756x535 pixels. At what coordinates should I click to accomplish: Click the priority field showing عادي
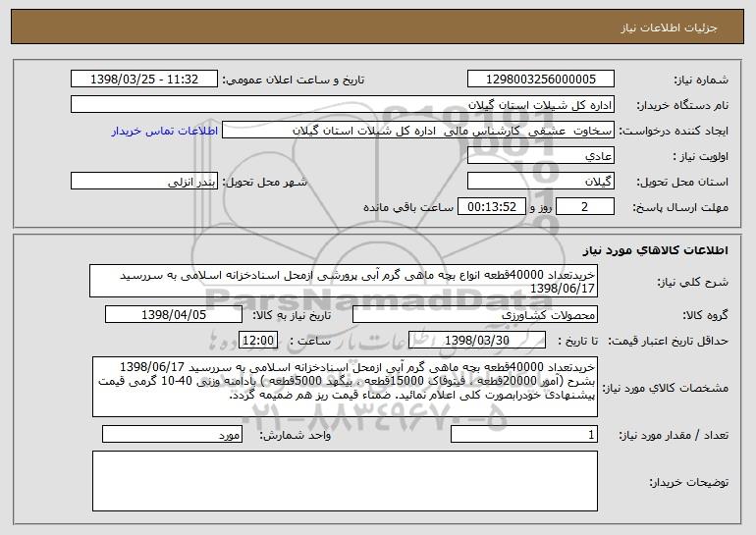[540, 156]
